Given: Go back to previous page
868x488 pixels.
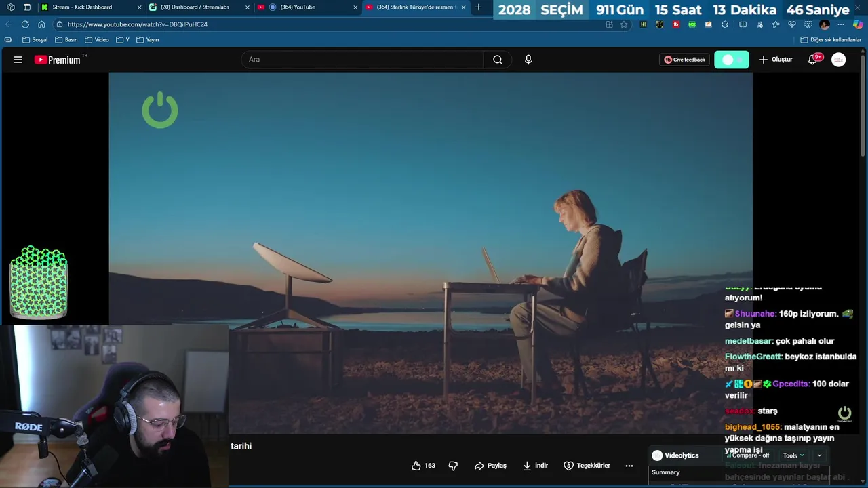Looking at the screenshot, I should [x=9, y=24].
